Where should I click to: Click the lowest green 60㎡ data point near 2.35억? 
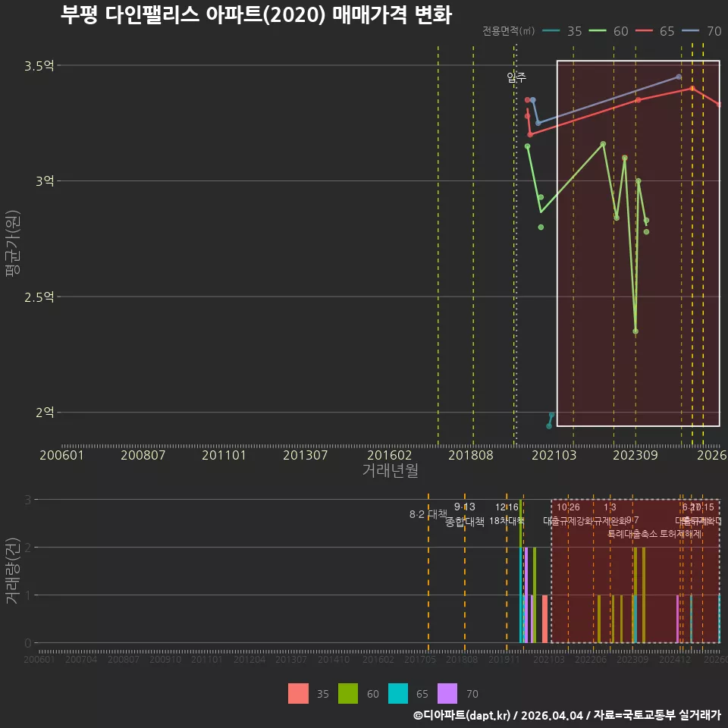[x=635, y=331]
